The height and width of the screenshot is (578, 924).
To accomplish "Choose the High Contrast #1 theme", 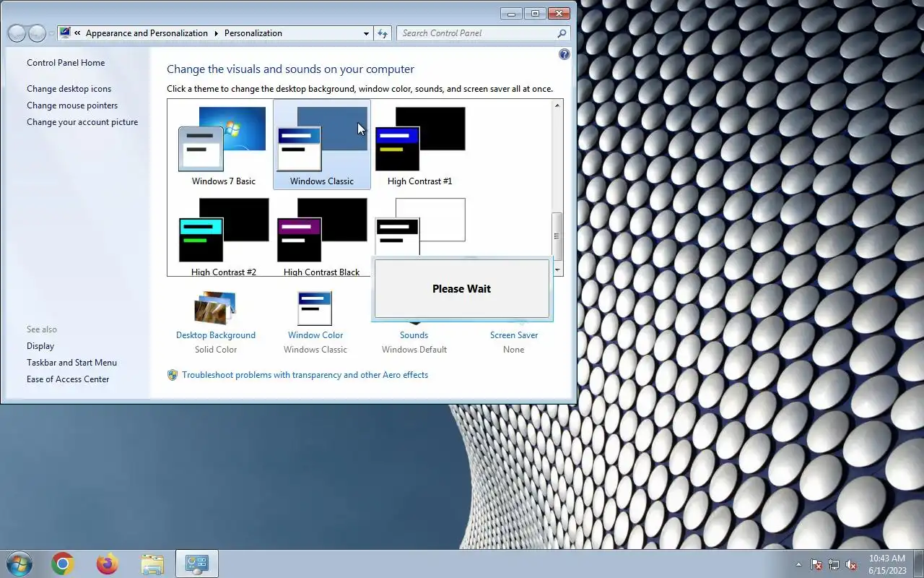I will (x=419, y=146).
